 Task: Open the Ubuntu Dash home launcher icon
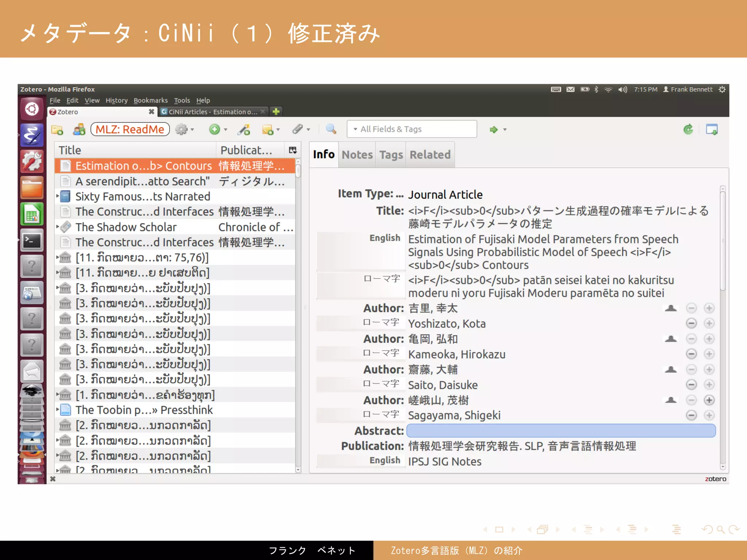[x=32, y=109]
